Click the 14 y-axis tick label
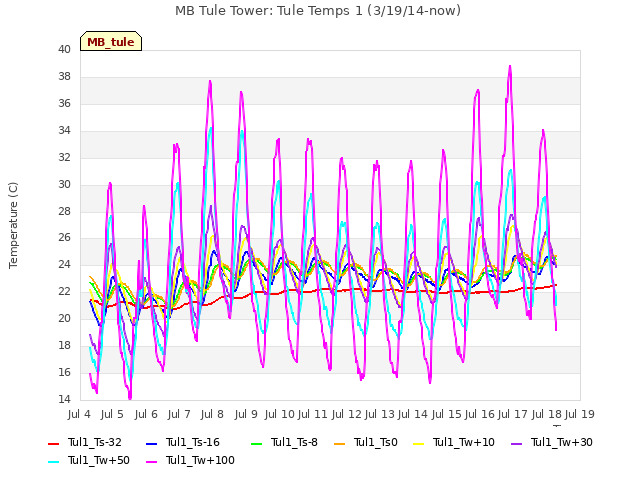The height and width of the screenshot is (480, 640). coord(64,399)
